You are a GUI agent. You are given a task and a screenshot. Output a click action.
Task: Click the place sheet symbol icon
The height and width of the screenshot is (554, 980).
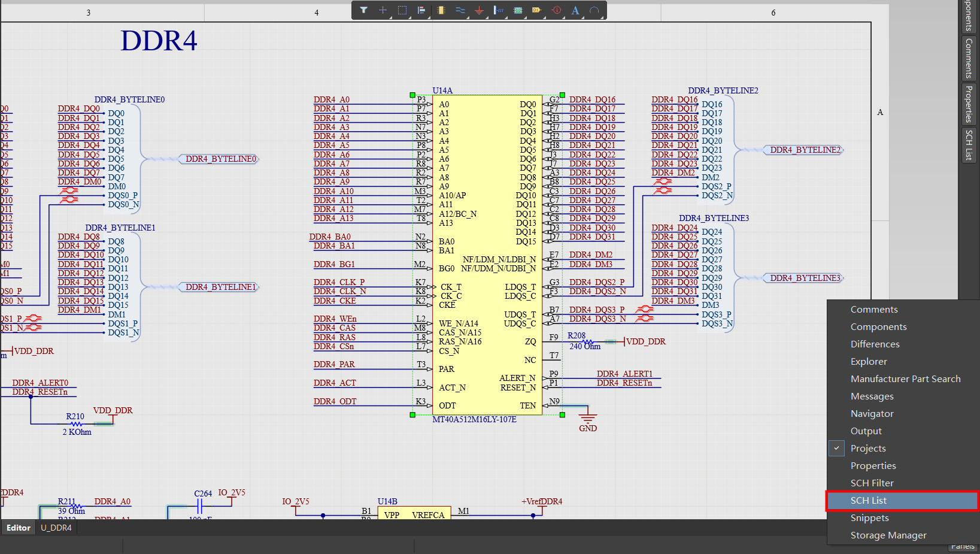pos(518,10)
